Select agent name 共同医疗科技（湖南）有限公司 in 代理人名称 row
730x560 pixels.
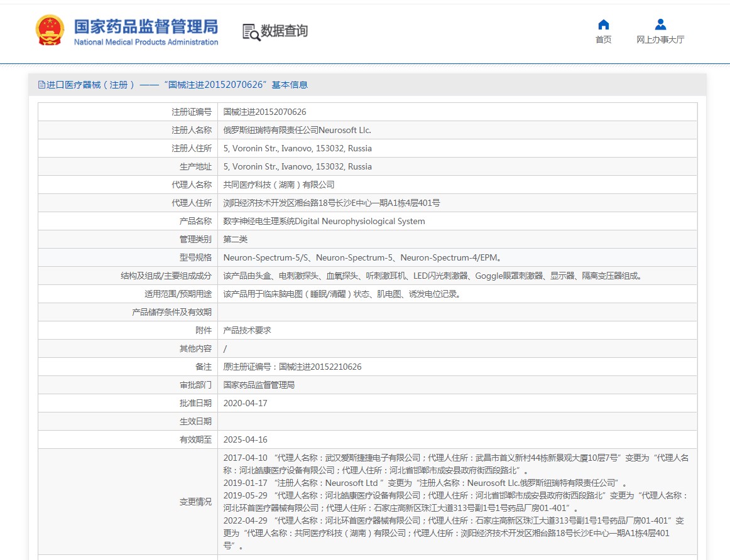coord(279,185)
